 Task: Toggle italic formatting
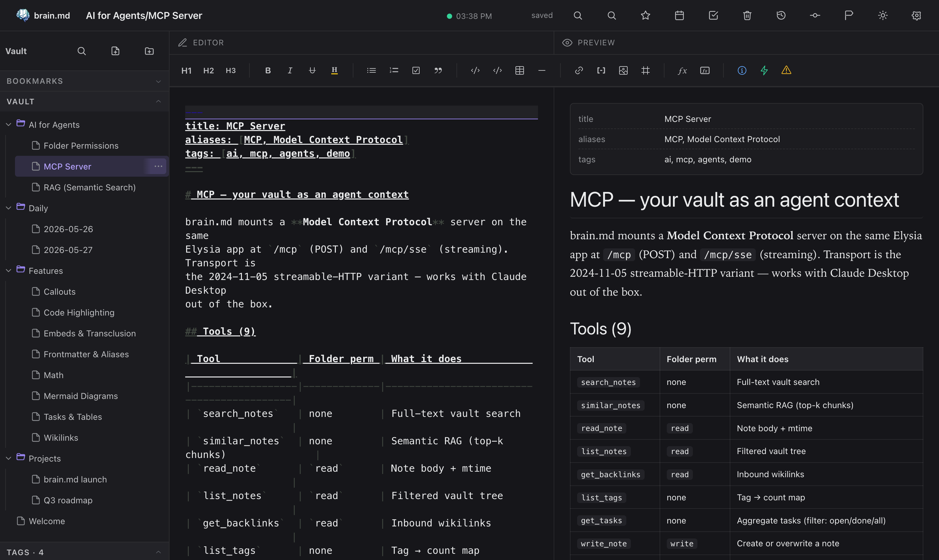(x=290, y=70)
